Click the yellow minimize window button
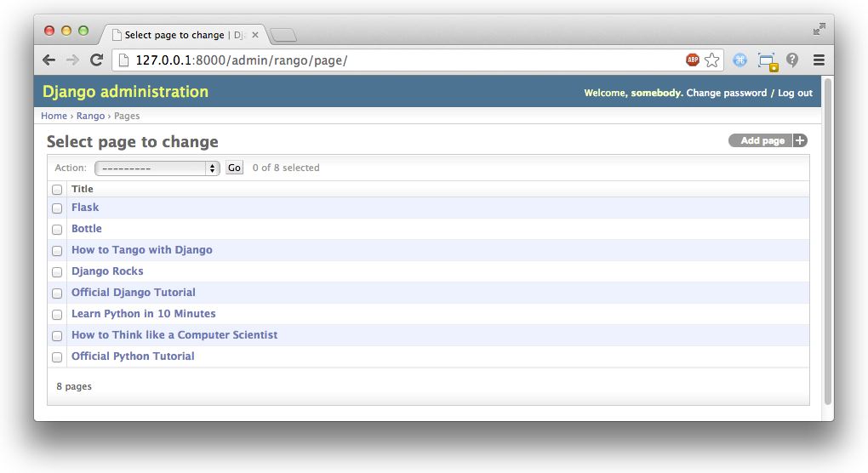The height and width of the screenshot is (473, 868). click(66, 31)
